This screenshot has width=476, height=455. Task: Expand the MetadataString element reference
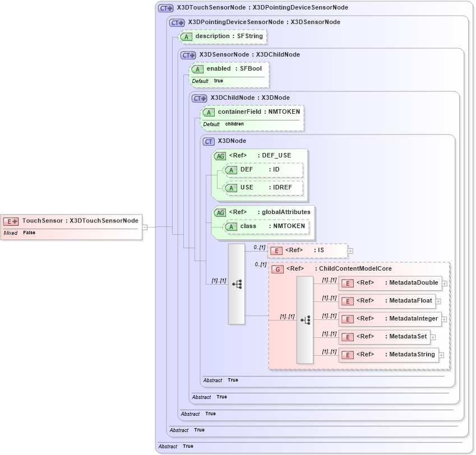coord(442,355)
